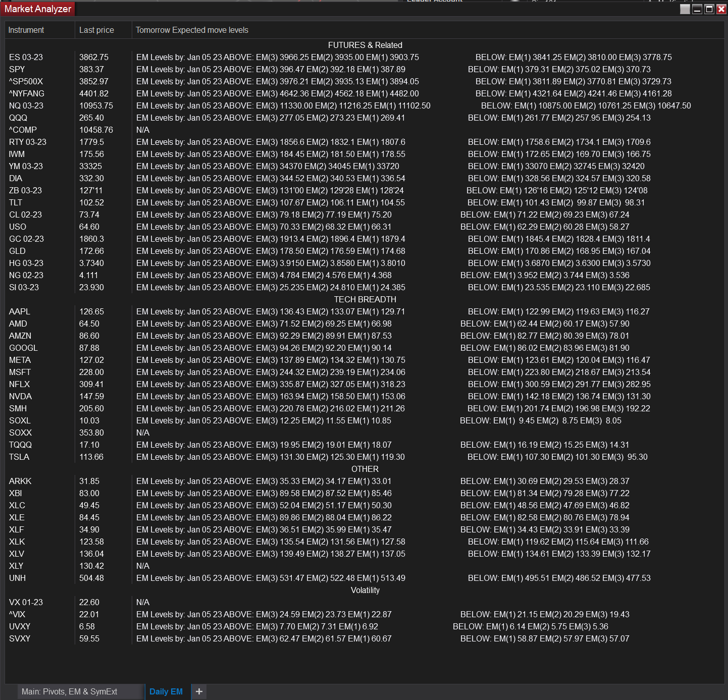Click the maximize icon in the title bar
Image resolution: width=728 pixels, height=700 pixels.
coord(710,9)
